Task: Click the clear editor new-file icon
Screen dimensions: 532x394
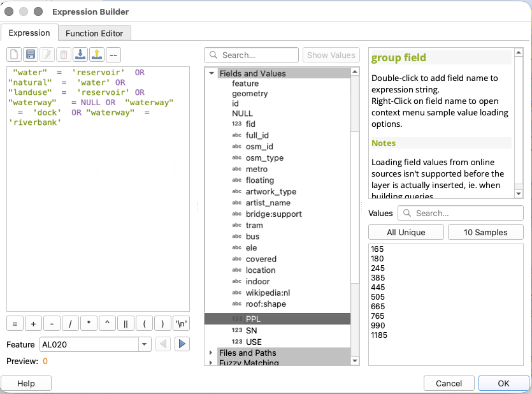Action: [x=14, y=55]
